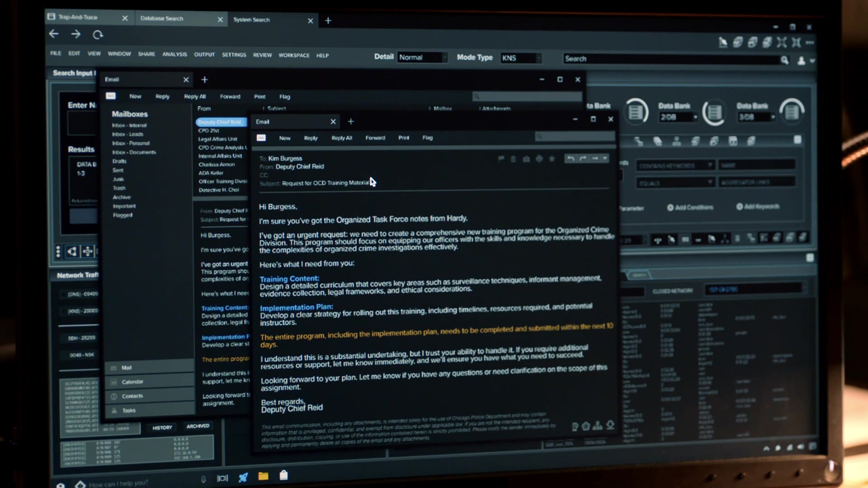Reload using the refresh arrow icon

pyautogui.click(x=98, y=35)
